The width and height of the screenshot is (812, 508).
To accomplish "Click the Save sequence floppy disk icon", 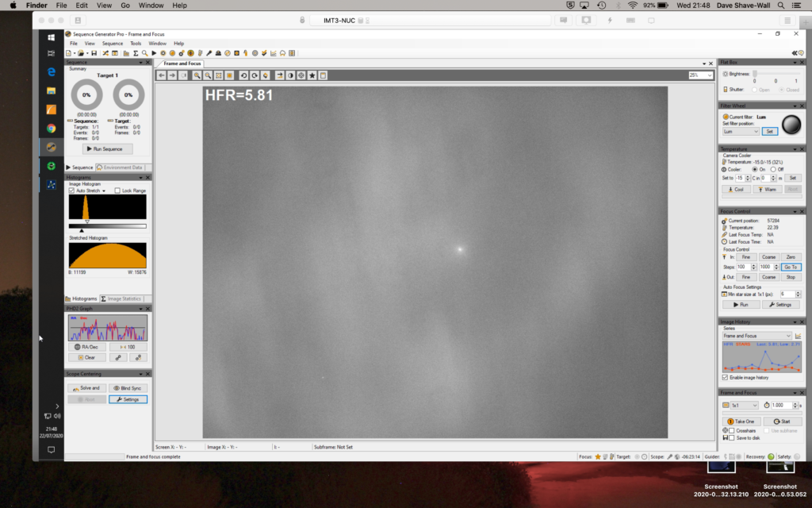I will [94, 53].
